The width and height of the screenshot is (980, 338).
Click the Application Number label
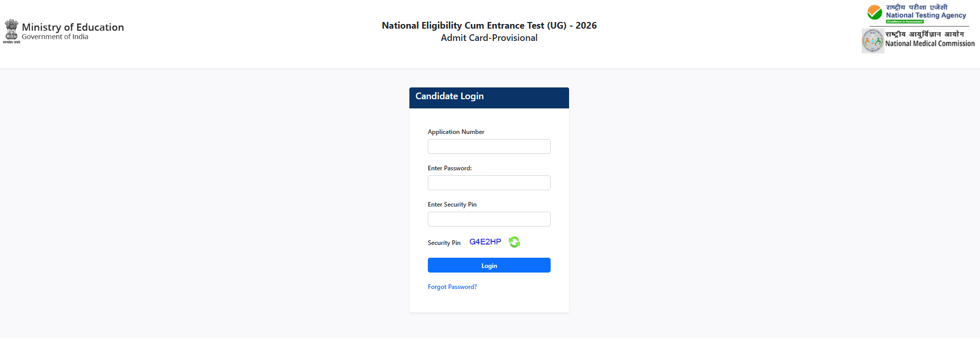point(456,132)
